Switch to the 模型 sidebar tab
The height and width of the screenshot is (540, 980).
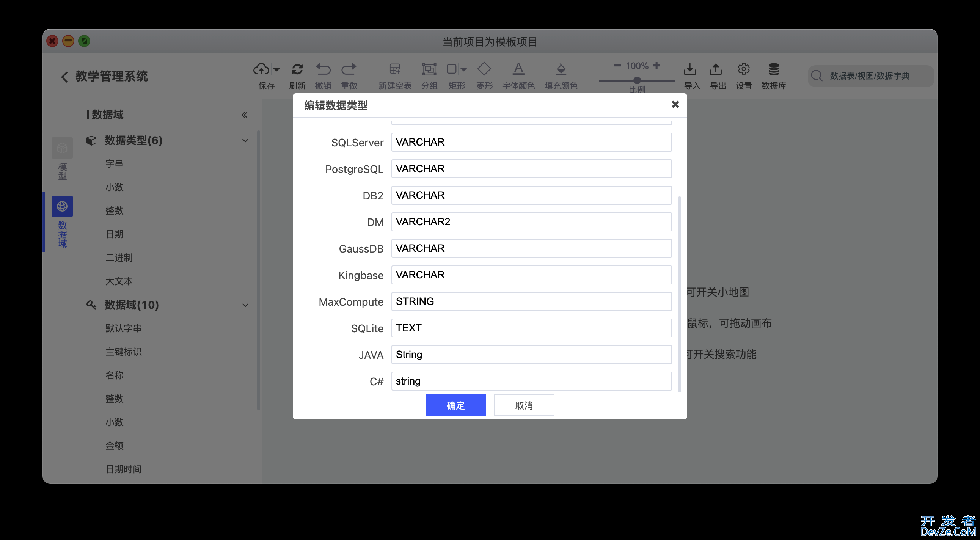click(x=62, y=159)
